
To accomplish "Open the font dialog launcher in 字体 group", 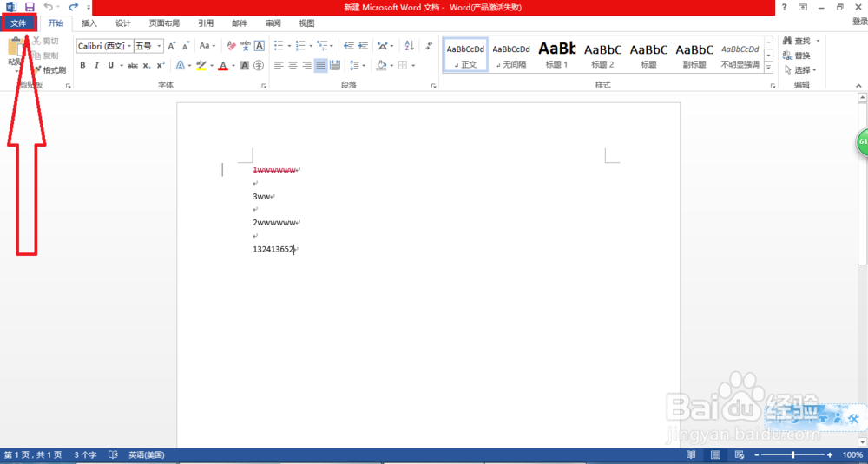I will click(264, 86).
